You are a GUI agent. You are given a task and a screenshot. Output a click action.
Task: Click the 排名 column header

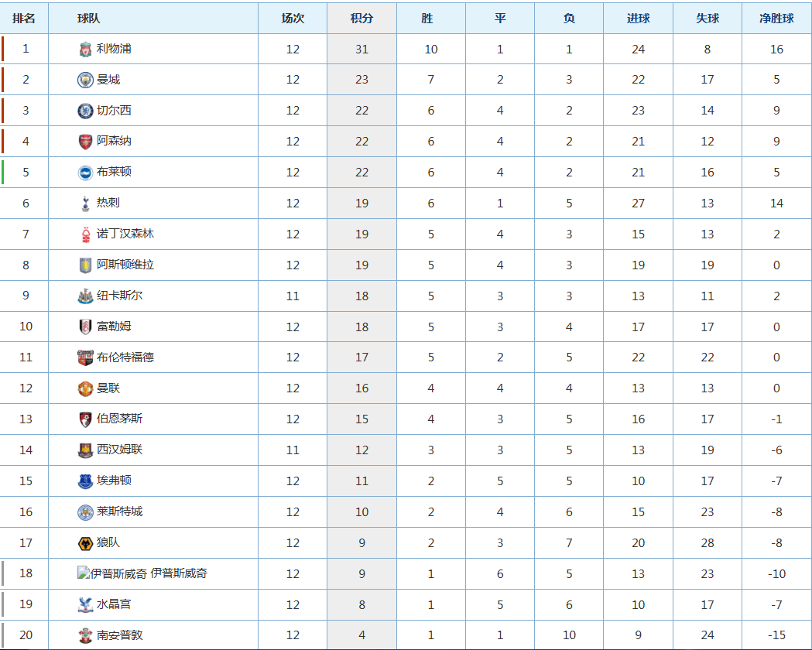tap(25, 19)
